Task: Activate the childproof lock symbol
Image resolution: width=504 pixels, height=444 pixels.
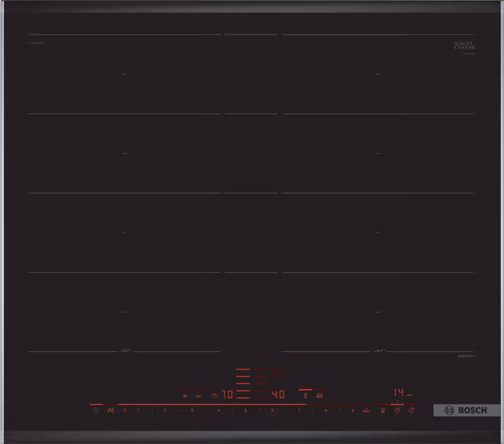Action: click(111, 410)
